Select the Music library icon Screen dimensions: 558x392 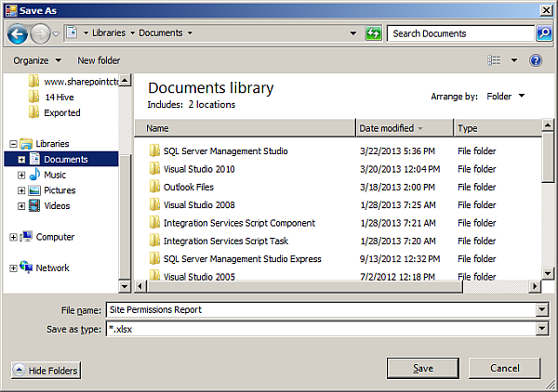click(x=34, y=174)
